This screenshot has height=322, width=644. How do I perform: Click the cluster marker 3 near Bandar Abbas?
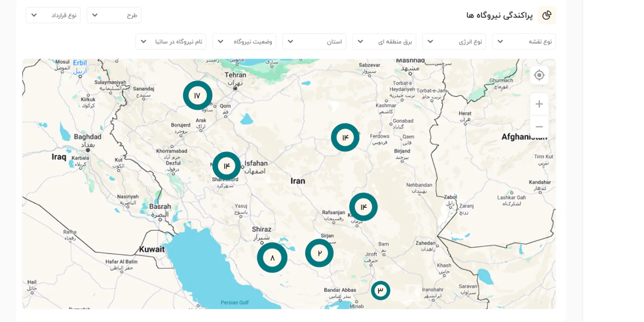click(380, 290)
